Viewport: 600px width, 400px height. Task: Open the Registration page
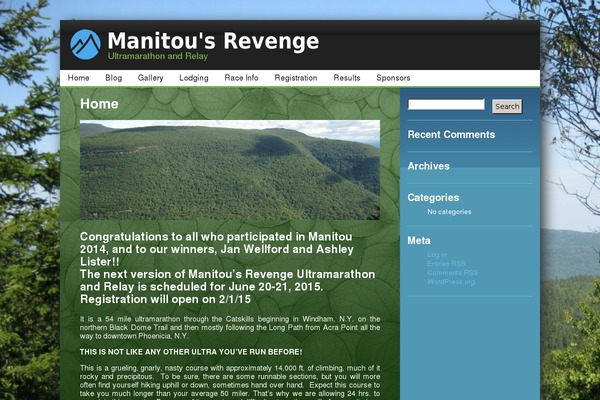(x=296, y=78)
